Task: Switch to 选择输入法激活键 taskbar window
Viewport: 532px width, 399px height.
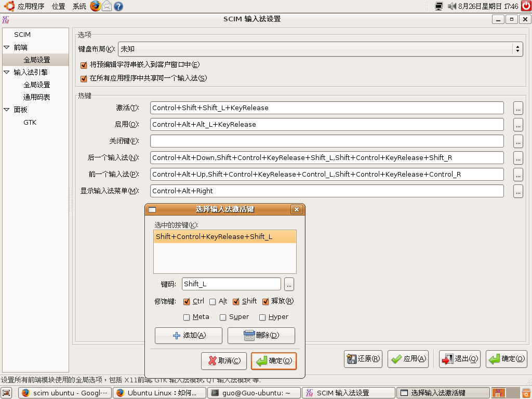Action: (x=443, y=393)
